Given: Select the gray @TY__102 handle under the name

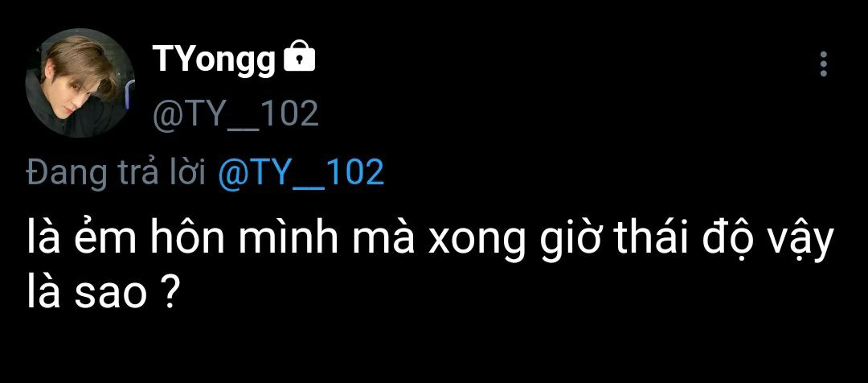Looking at the screenshot, I should pos(235,113).
